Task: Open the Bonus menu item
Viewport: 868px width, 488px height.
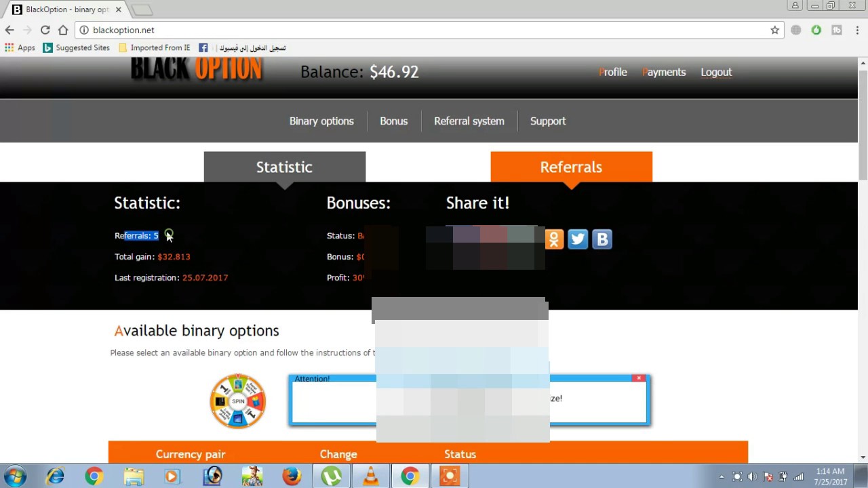Action: [393, 121]
